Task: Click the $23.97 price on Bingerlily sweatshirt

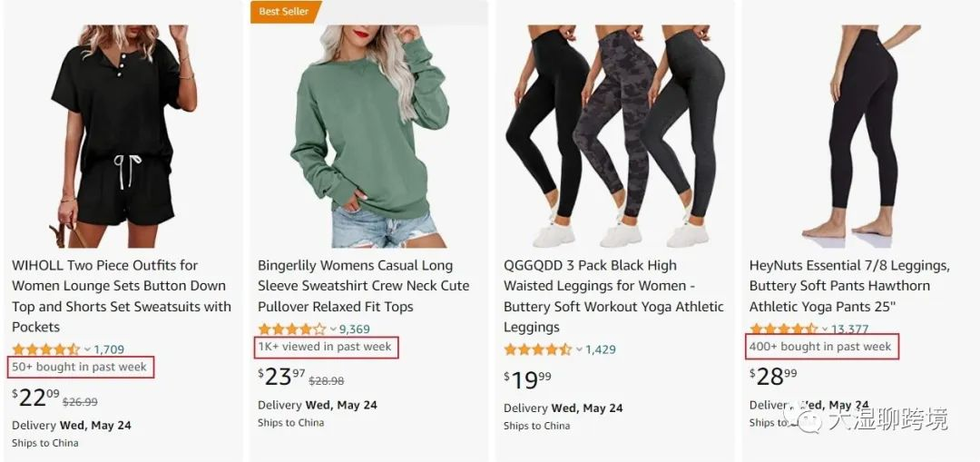Action: pyautogui.click(x=281, y=375)
